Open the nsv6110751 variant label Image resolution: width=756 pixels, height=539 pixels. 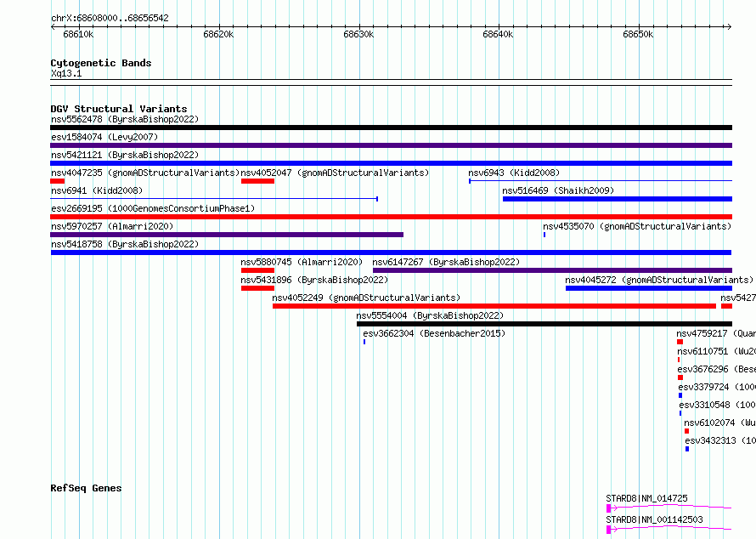click(x=716, y=351)
